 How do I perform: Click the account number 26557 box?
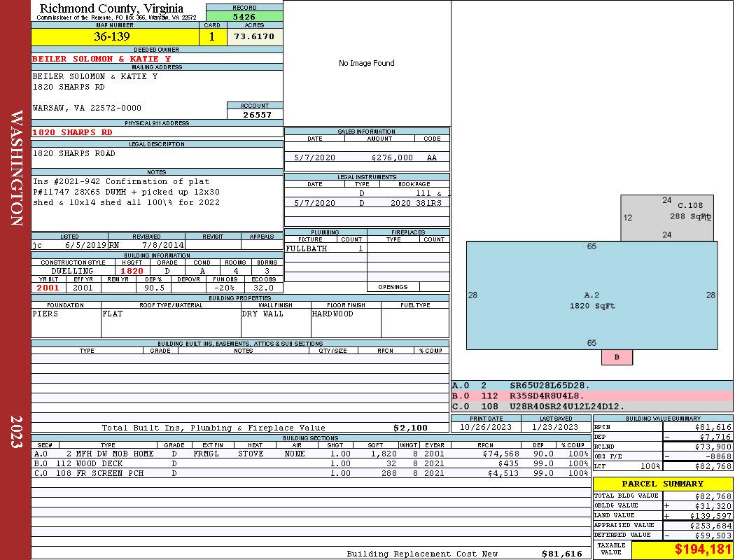[255, 115]
